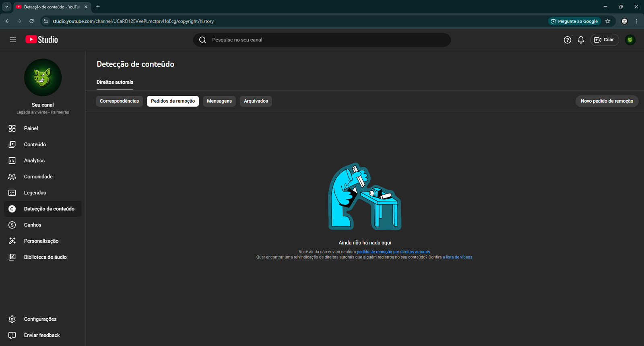Click the channel profile picture
Image resolution: width=644 pixels, height=346 pixels.
tap(43, 78)
